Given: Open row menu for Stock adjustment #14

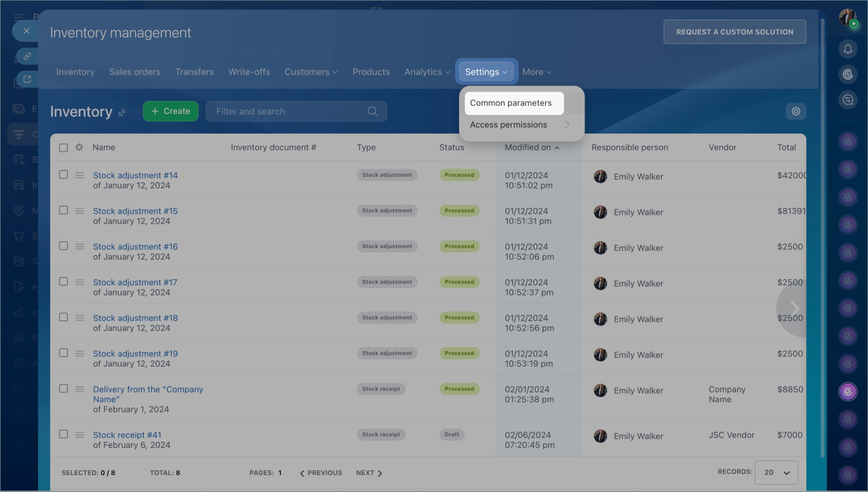Looking at the screenshot, I should pos(79,175).
